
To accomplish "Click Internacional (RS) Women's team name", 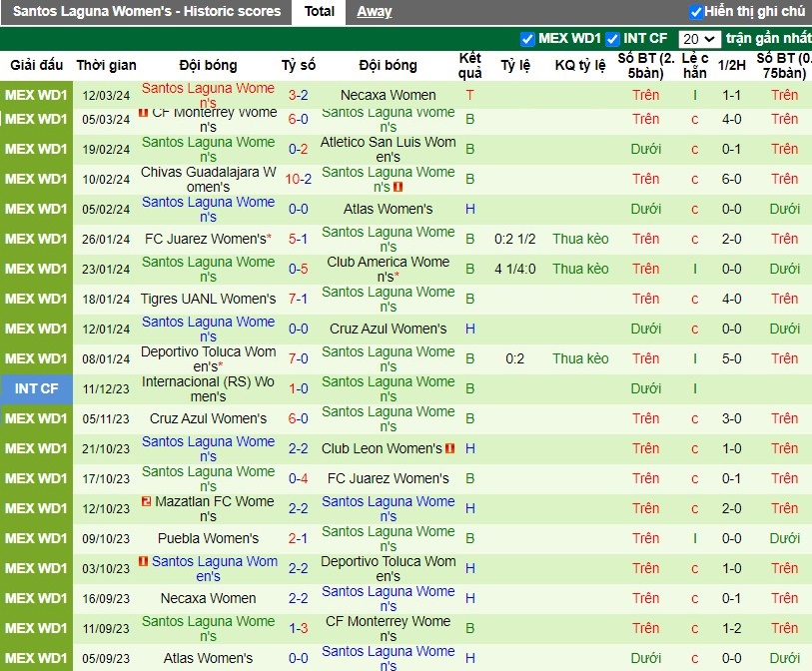I will click(208, 388).
